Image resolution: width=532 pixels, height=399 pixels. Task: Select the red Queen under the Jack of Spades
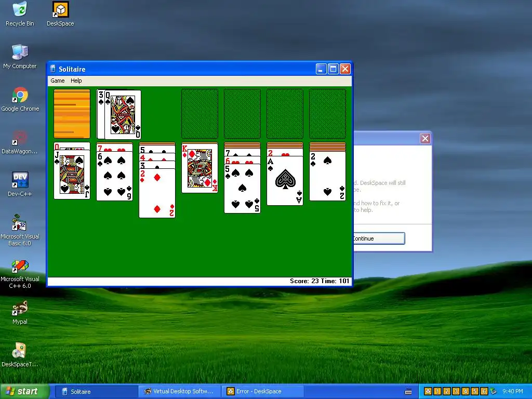pyautogui.click(x=72, y=147)
